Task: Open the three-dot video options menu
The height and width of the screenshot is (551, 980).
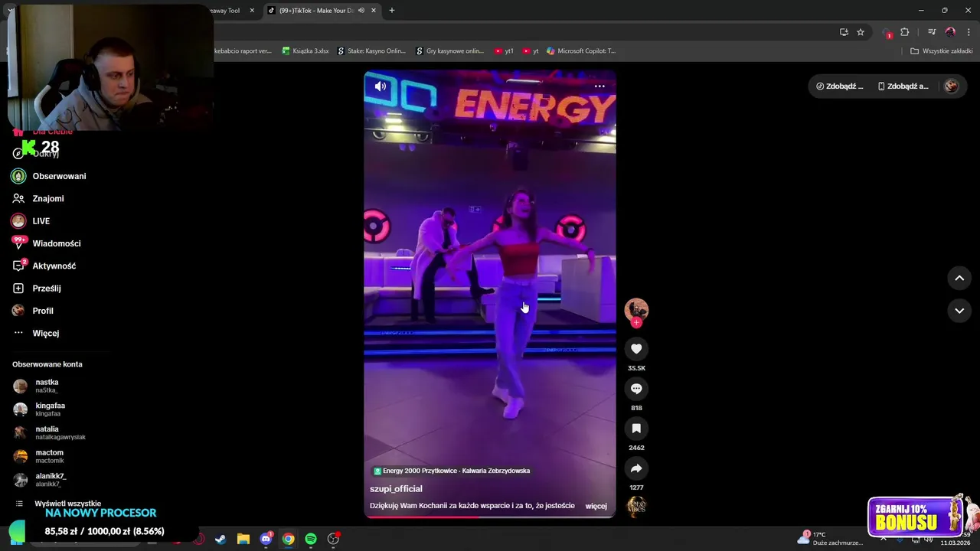Action: 599,86
